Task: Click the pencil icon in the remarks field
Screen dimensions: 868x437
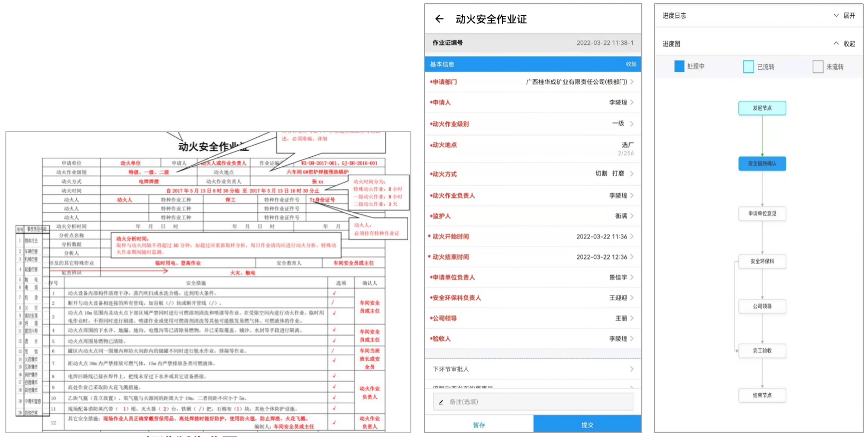Action: coord(441,402)
